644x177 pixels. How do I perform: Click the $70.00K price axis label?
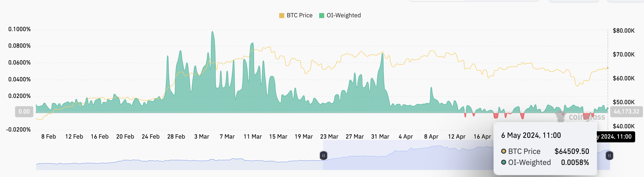(x=623, y=54)
